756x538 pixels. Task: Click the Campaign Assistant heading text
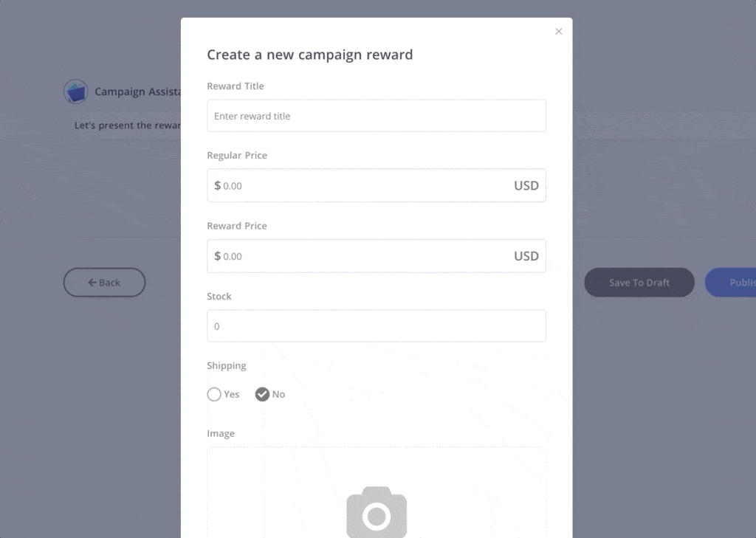pyautogui.click(x=138, y=92)
